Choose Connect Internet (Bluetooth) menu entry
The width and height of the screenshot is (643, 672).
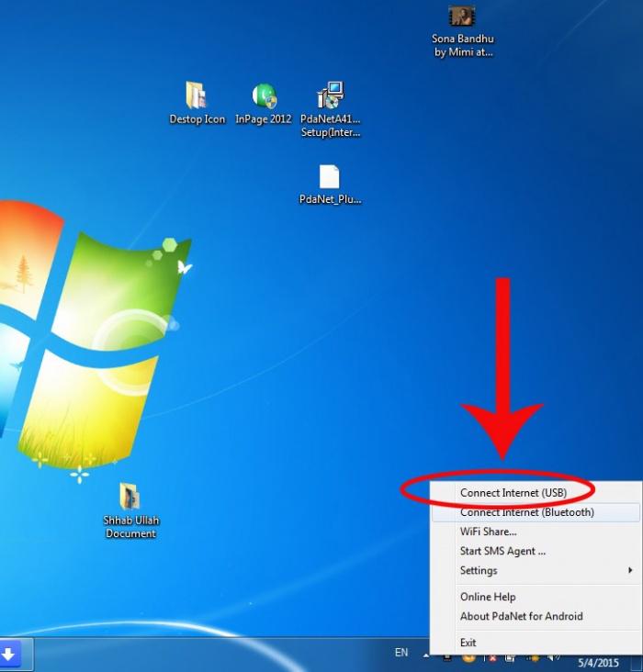[536, 512]
